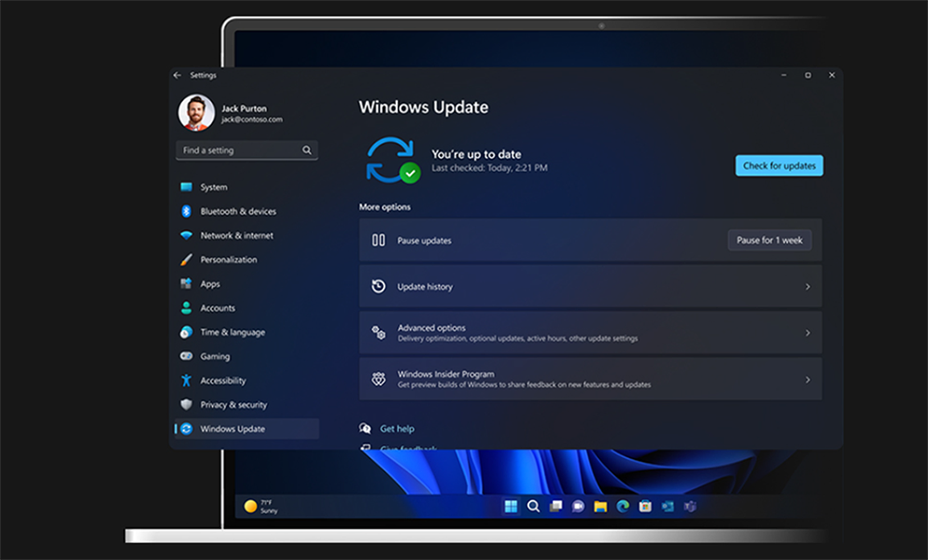Select the Network & internet Wi-Fi icon

point(186,236)
